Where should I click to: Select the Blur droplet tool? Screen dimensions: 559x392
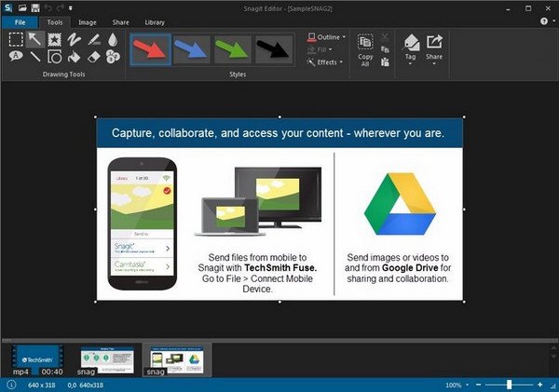point(113,39)
